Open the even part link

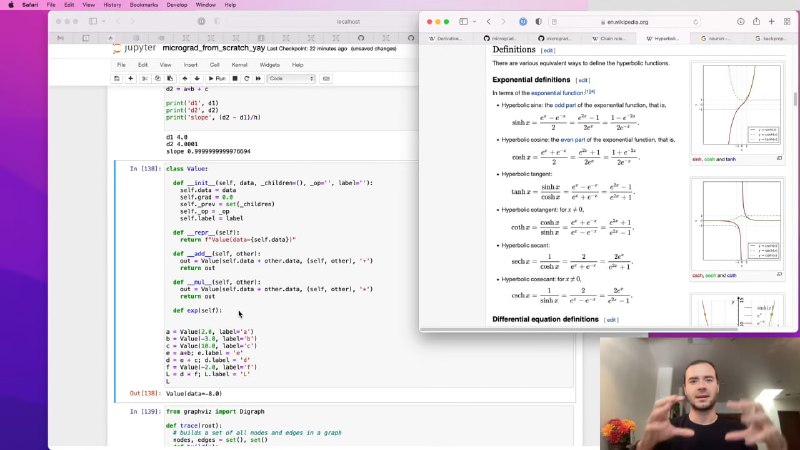[x=572, y=140]
